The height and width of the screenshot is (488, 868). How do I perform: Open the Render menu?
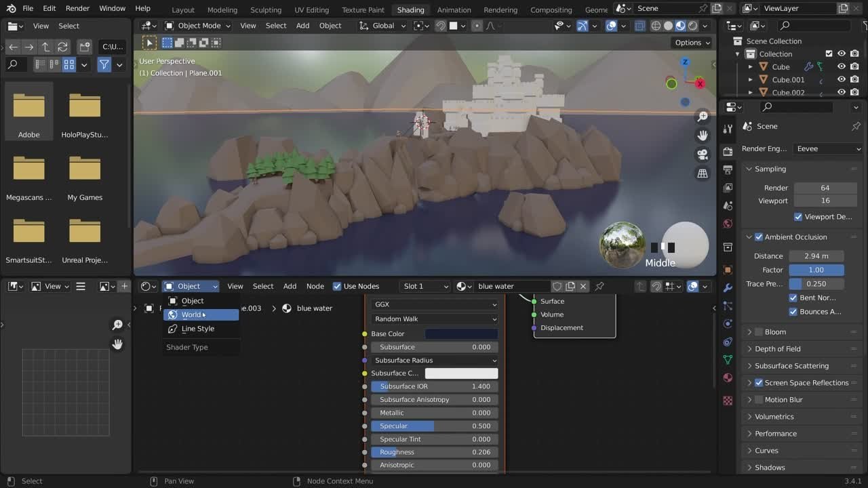click(x=77, y=8)
